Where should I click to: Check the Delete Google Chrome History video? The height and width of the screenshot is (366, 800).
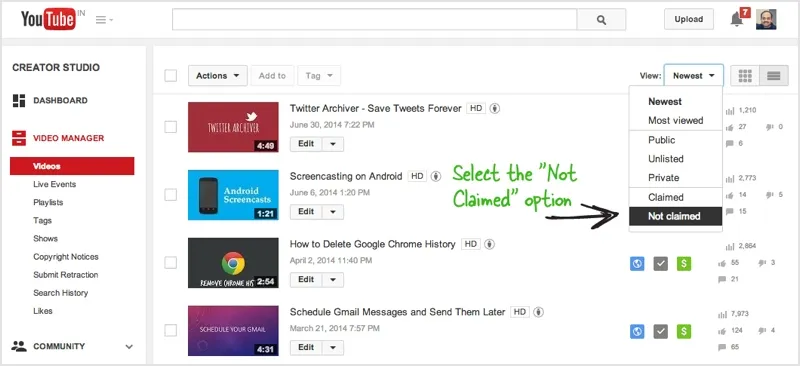click(x=170, y=263)
